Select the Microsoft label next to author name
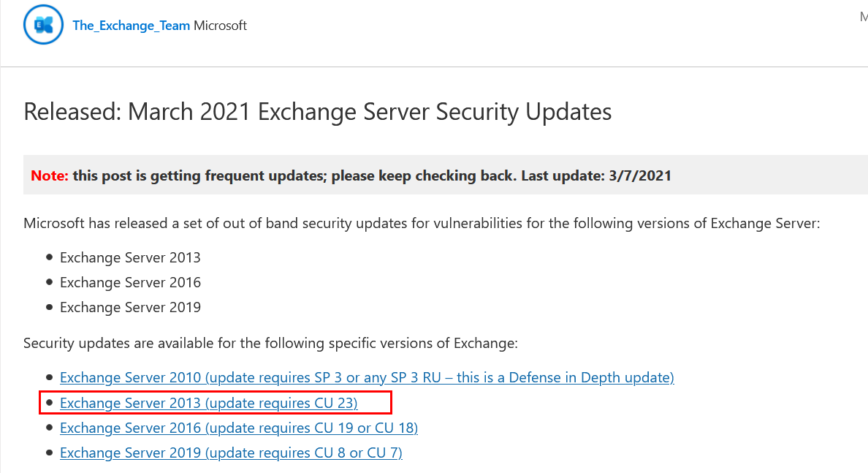The image size is (868, 473). pos(221,25)
